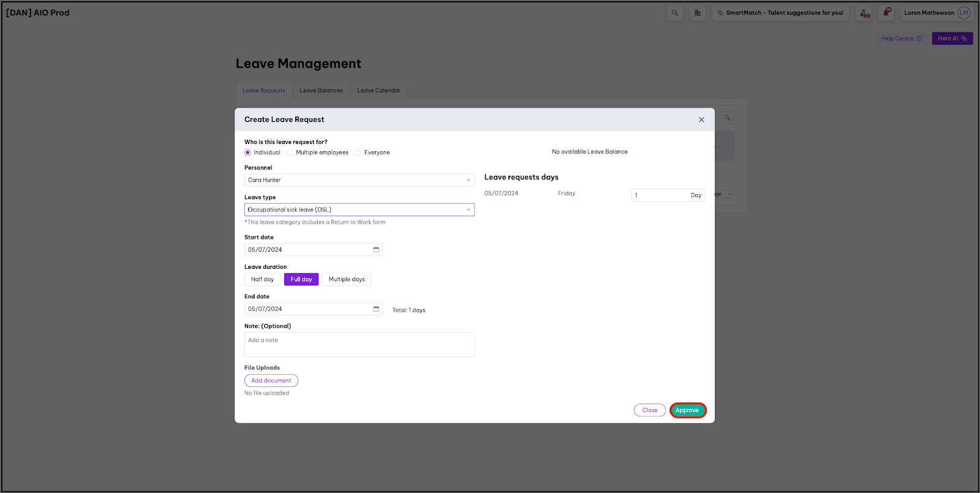
Task: Select the Multiple employees radio option
Action: (290, 152)
